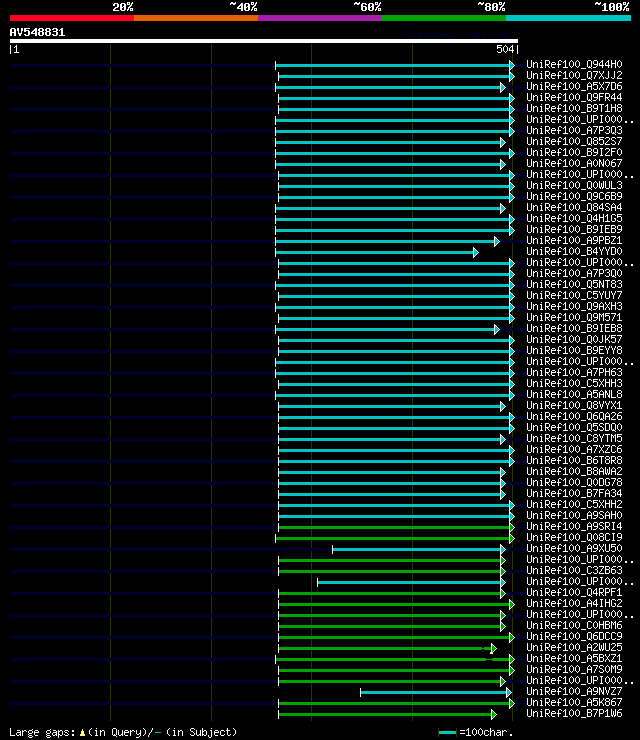Screen dimensions: 640x740
Task: Select the UniRef100_A9SRI4 label
Action: click(574, 527)
